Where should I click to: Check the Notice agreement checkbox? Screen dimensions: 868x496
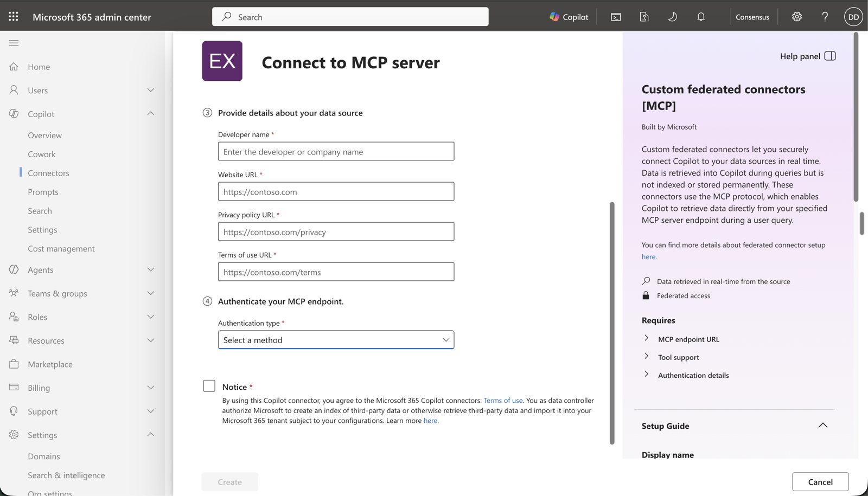(209, 386)
